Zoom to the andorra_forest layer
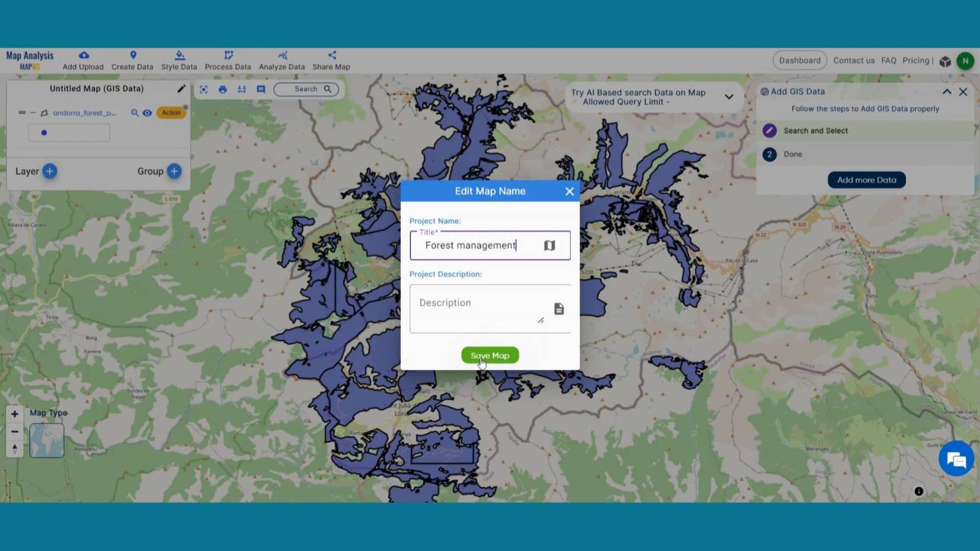 (x=135, y=113)
